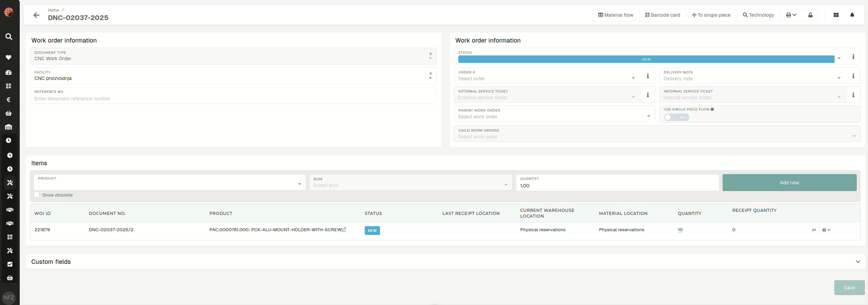
Task: Open the warehouse icon in the sidebar
Action: click(9, 127)
